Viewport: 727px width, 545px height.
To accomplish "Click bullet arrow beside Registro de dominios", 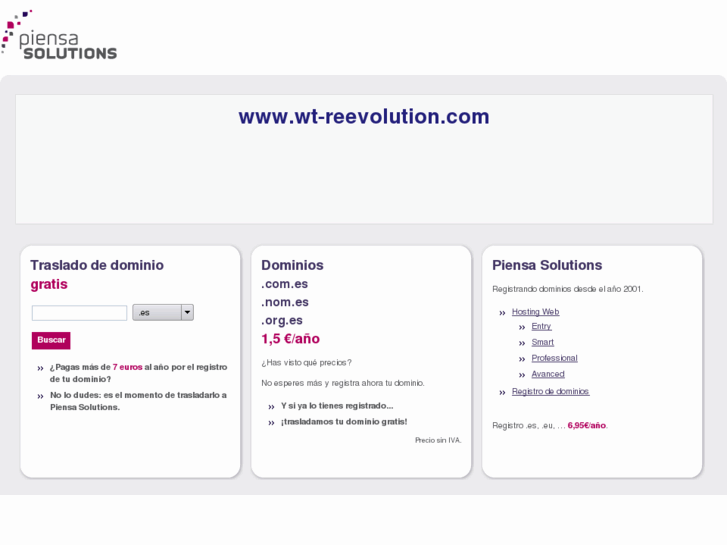I will (x=502, y=392).
